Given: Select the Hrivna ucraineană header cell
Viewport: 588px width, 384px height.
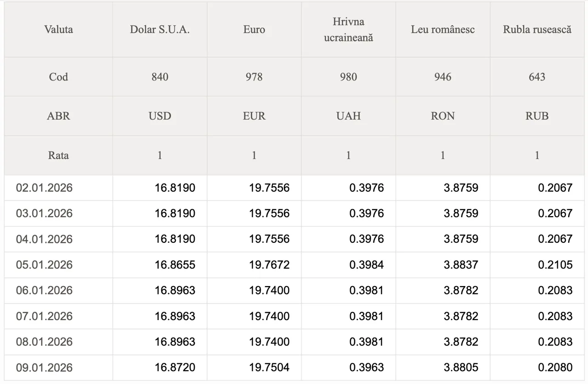Looking at the screenshot, I should click(x=348, y=30).
